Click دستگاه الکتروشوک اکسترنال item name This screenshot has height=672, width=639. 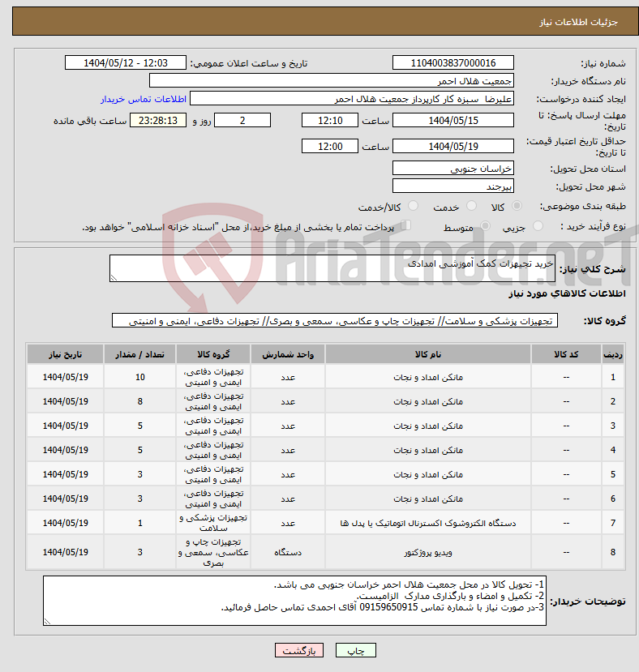[x=428, y=524]
